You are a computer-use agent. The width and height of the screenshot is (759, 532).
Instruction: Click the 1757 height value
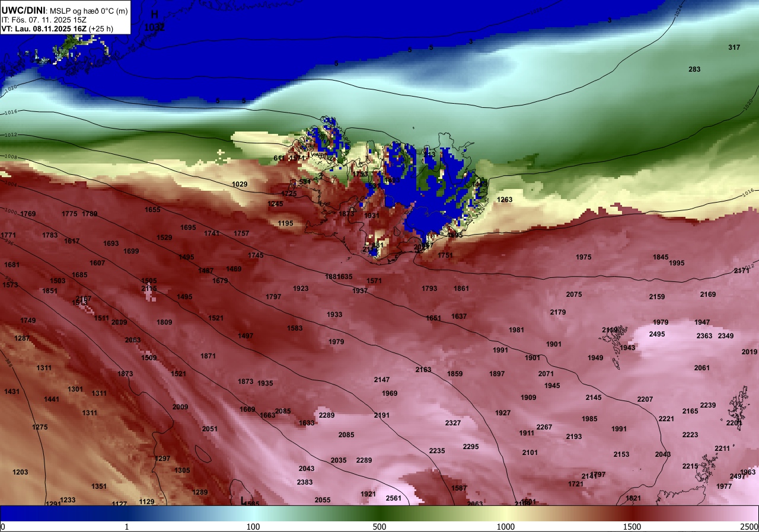point(241,233)
